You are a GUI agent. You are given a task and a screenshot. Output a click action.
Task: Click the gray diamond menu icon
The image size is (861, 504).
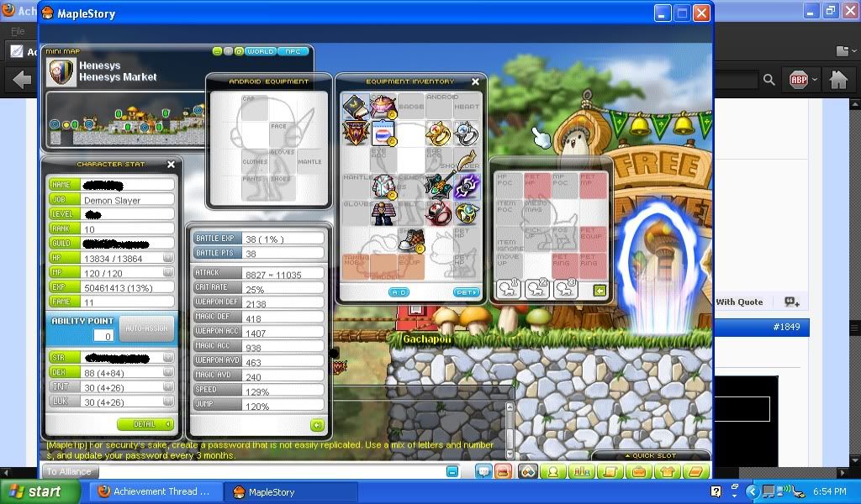point(528,471)
